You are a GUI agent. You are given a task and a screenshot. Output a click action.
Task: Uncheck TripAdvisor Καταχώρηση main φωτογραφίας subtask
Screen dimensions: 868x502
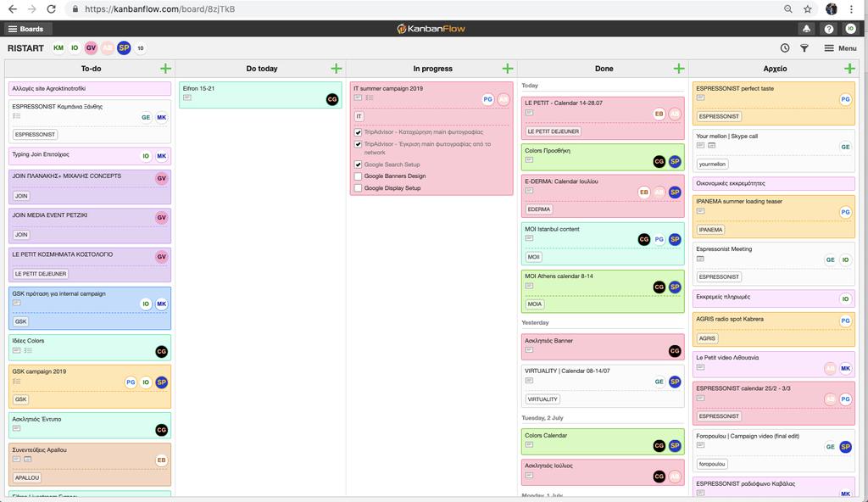click(x=359, y=132)
